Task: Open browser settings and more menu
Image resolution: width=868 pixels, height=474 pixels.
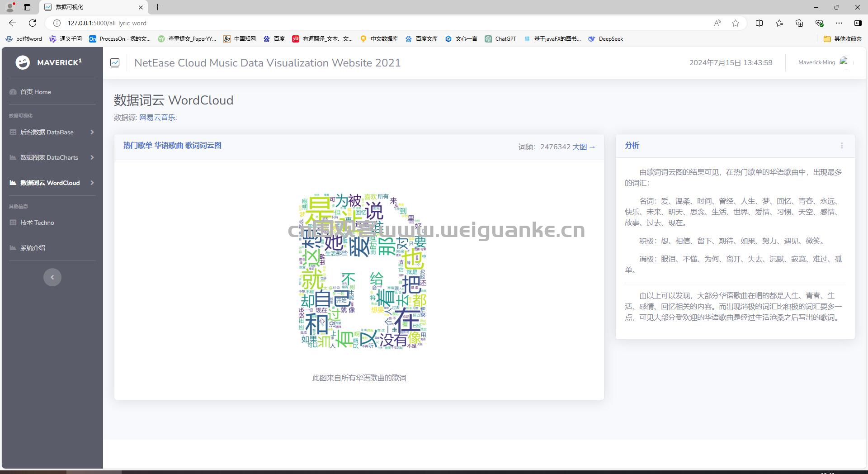Action: click(839, 23)
